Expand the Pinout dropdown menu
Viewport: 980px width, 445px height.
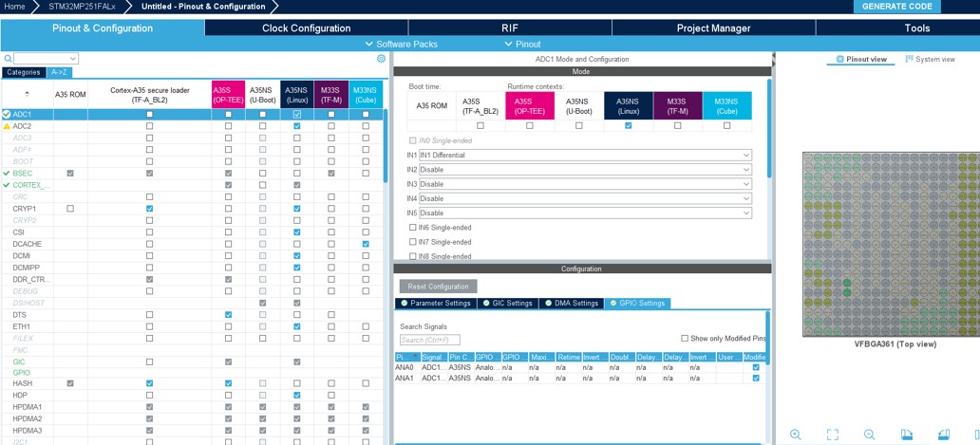point(522,45)
